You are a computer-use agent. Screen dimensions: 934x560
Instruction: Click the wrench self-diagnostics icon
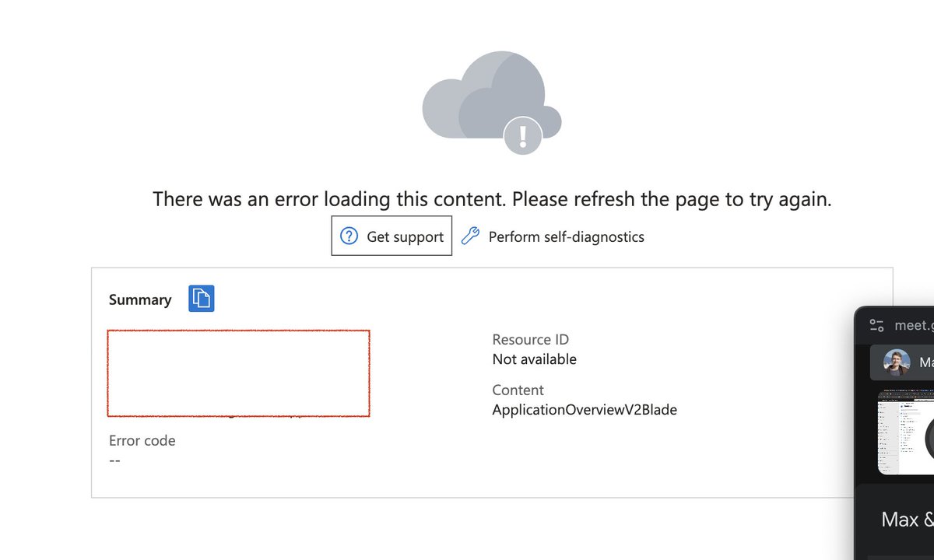point(470,236)
